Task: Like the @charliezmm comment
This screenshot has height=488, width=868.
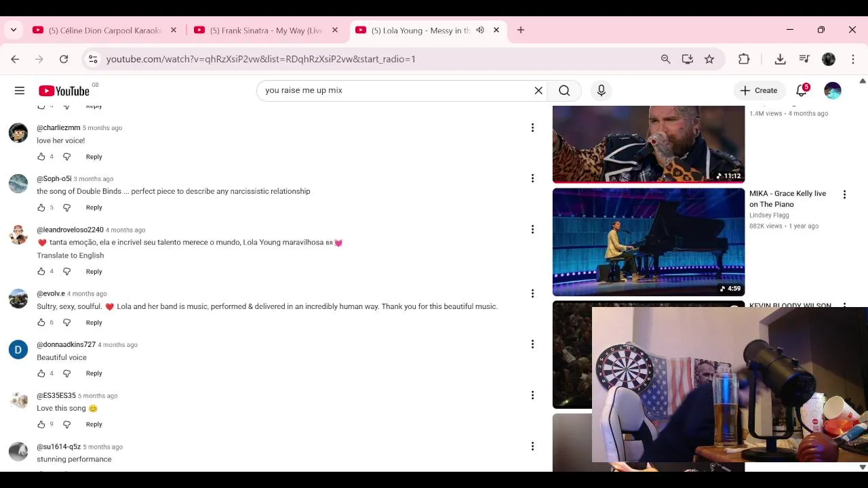Action: [41, 157]
